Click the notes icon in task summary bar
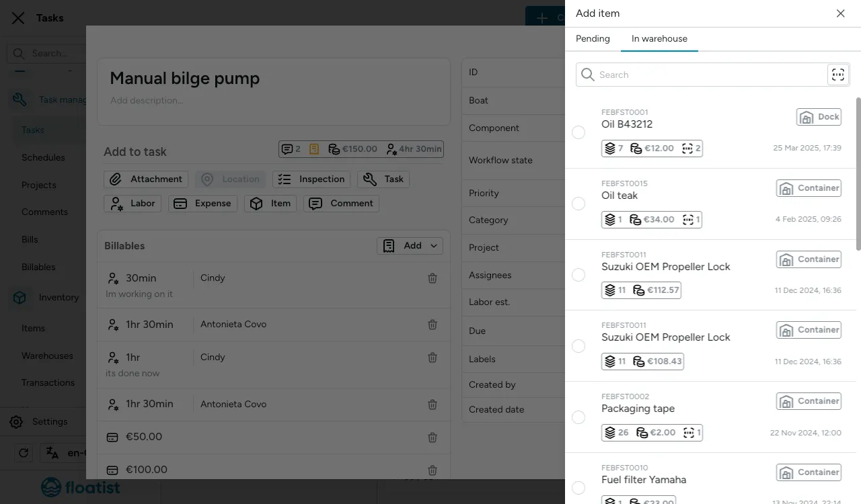This screenshot has width=861, height=504. coord(314,149)
